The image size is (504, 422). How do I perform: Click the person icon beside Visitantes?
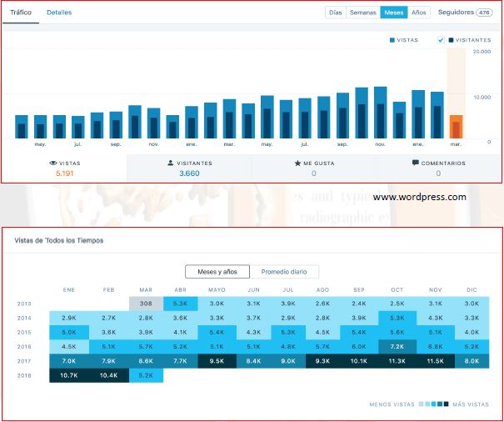[171, 163]
